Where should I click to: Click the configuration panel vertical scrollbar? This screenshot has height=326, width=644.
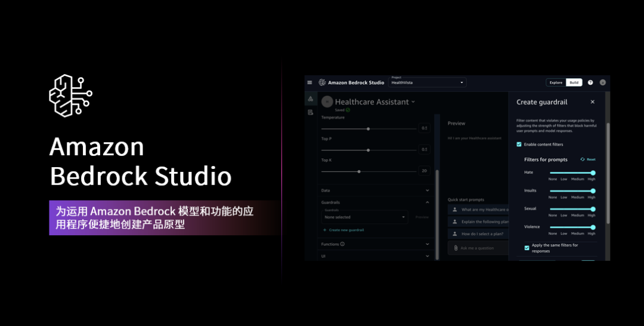coord(437,214)
